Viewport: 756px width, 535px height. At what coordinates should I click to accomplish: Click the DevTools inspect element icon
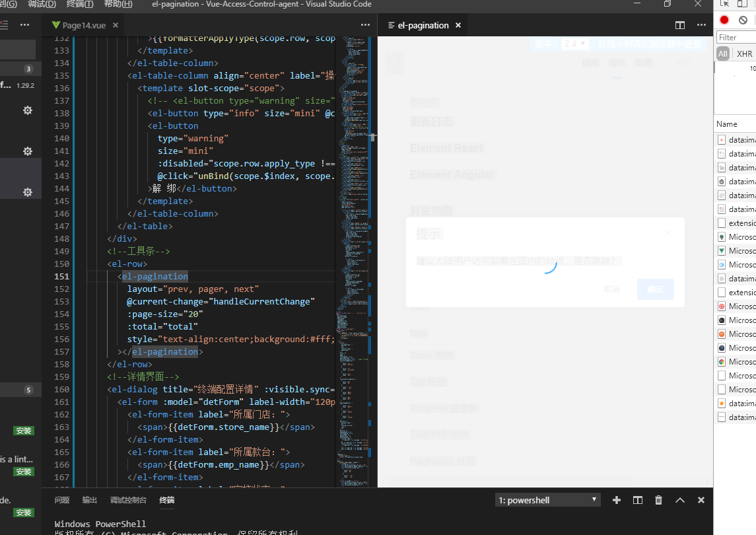725,3
